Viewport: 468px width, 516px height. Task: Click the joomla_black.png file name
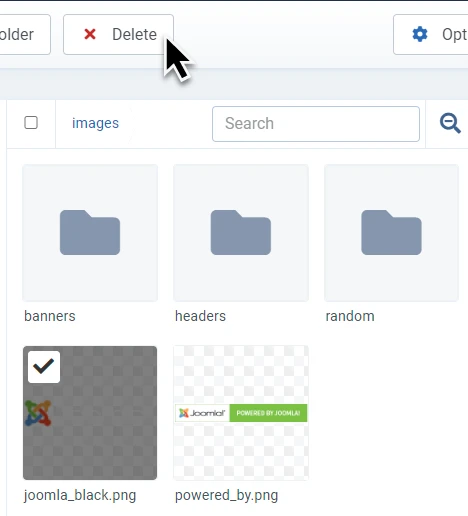[x=80, y=495]
